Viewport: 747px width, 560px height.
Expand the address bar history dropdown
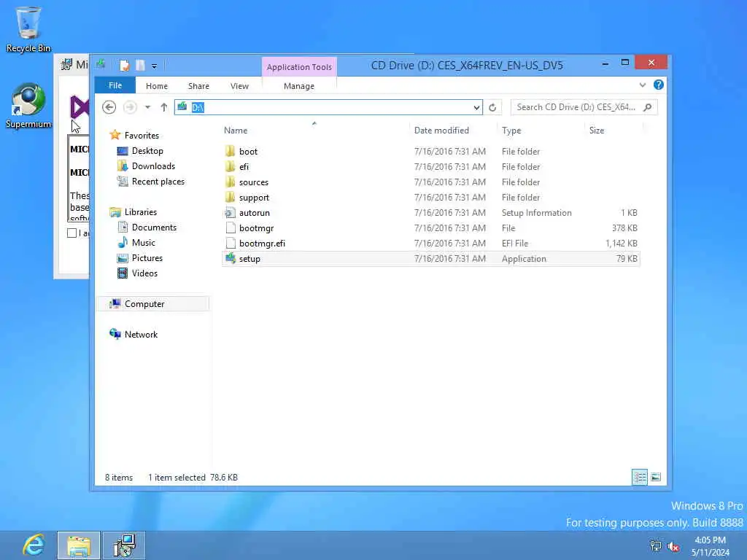[x=476, y=108]
